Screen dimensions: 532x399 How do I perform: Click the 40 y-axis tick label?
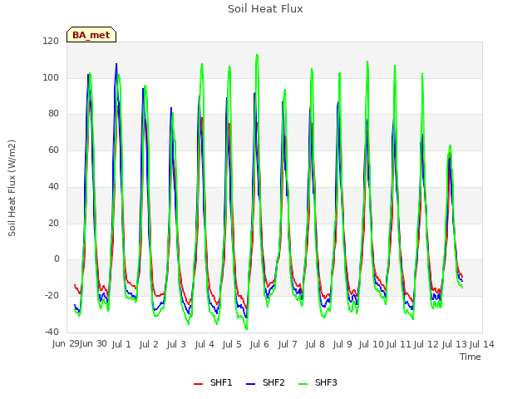(x=53, y=186)
